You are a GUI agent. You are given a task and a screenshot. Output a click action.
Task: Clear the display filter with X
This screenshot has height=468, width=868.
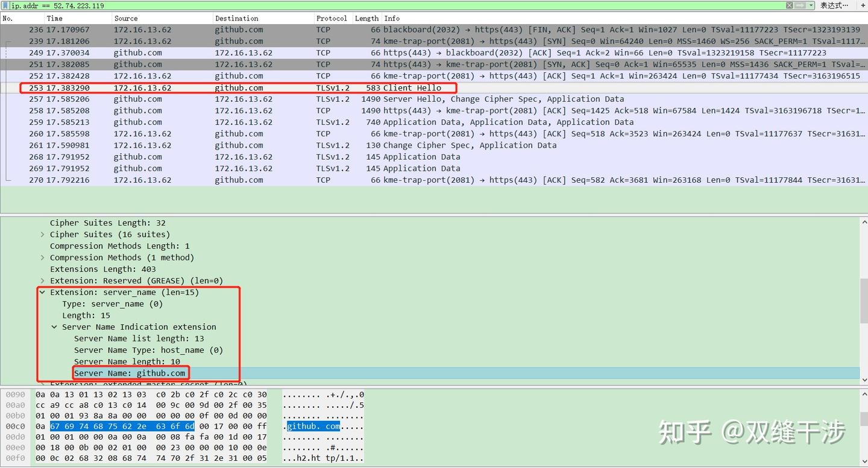[789, 5]
